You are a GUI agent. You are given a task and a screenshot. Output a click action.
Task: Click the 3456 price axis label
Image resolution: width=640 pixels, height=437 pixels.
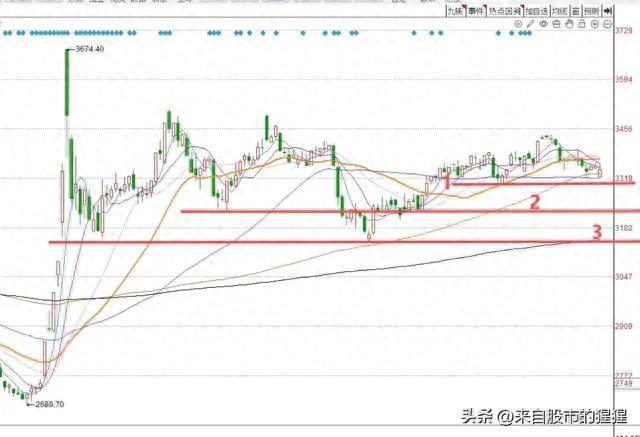(624, 129)
